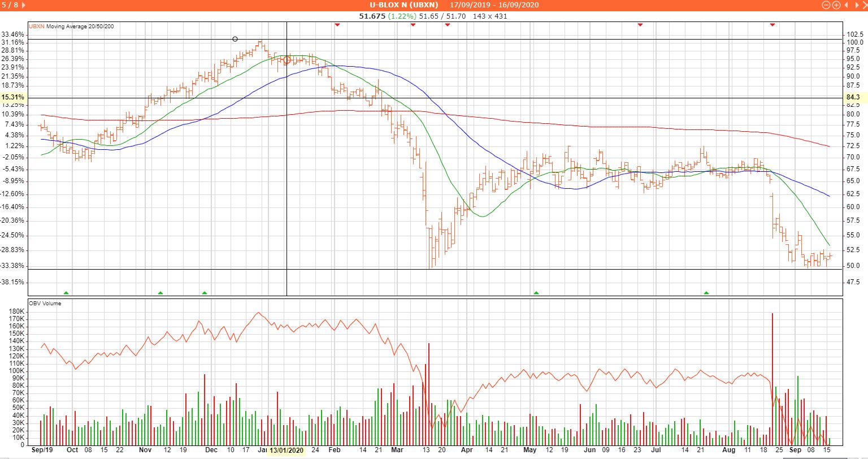
Task: Click green buy marker near end of September
Action: pyautogui.click(x=66, y=293)
